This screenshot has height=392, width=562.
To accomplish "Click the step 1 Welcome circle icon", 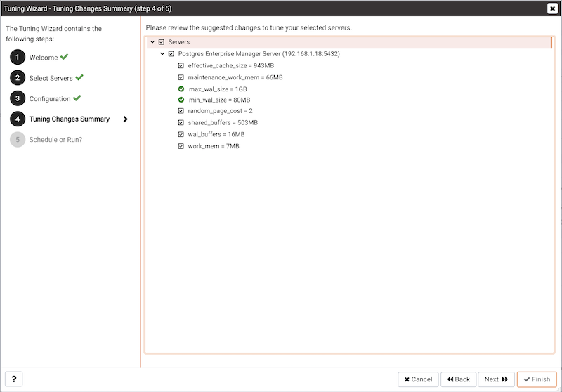I will [x=18, y=57].
